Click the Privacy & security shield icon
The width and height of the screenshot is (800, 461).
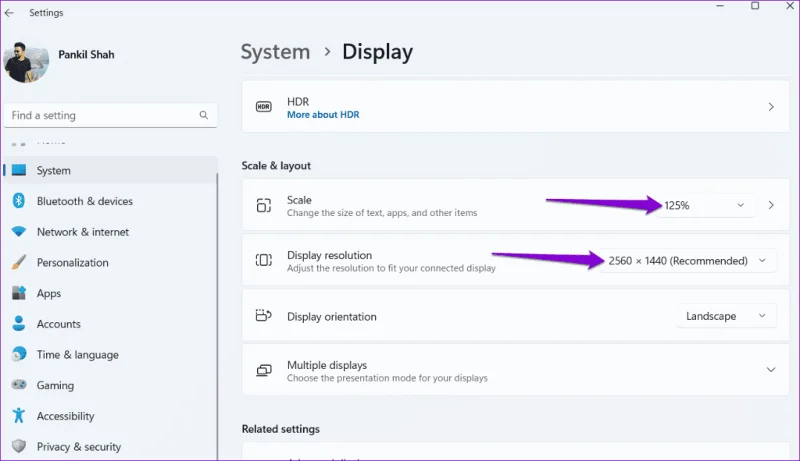[x=19, y=446]
